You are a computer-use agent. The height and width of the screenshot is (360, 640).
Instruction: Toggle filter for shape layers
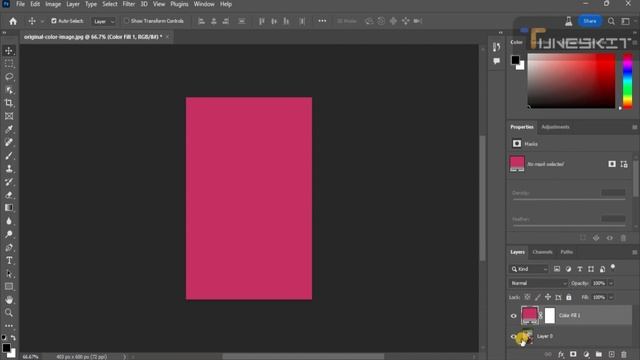click(591, 269)
